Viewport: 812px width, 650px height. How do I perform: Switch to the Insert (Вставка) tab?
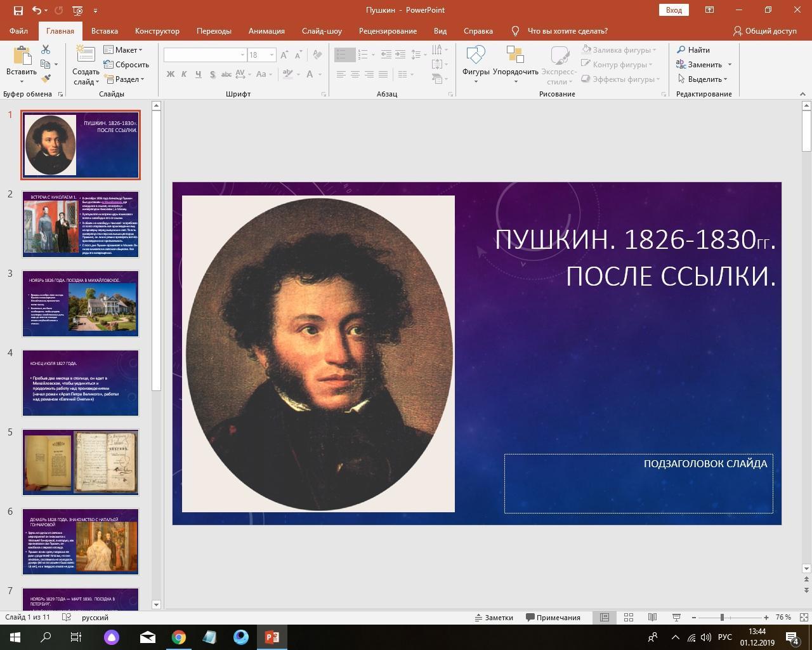pos(105,30)
